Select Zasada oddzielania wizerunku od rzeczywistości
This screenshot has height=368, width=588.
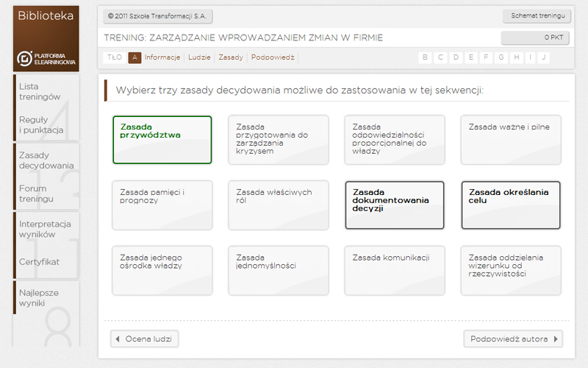(511, 270)
